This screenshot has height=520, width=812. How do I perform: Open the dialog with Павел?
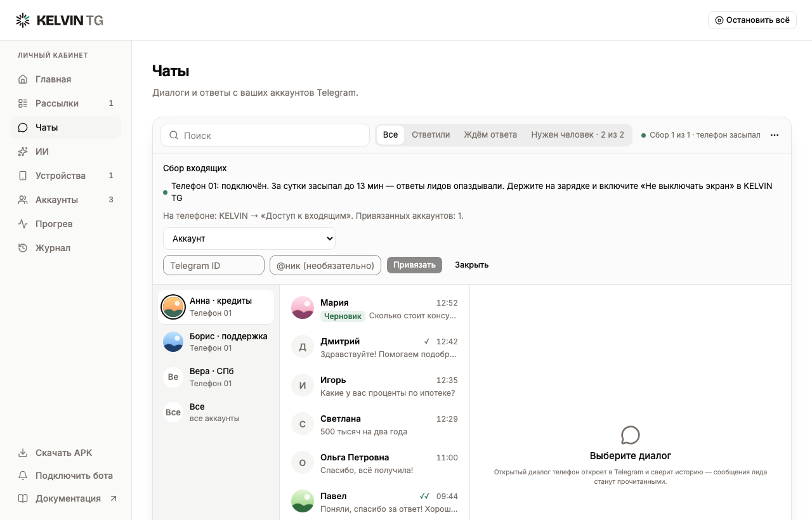(374, 502)
